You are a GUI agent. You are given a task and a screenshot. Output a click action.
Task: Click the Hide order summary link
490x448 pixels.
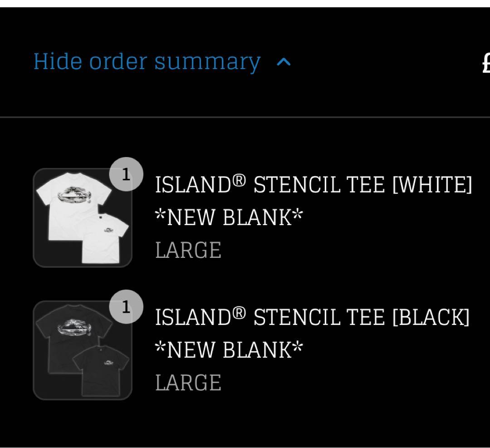pyautogui.click(x=147, y=62)
